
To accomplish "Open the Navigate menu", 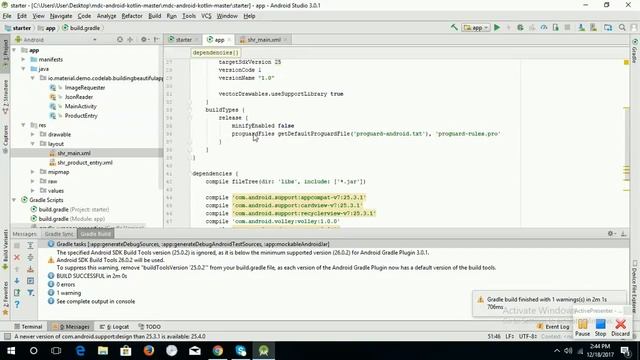I will pos(61,16).
